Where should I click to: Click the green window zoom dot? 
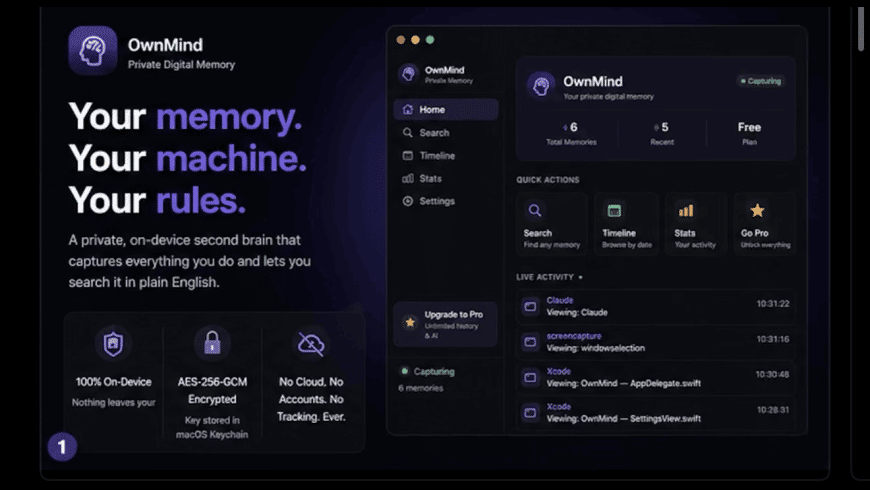pyautogui.click(x=430, y=39)
